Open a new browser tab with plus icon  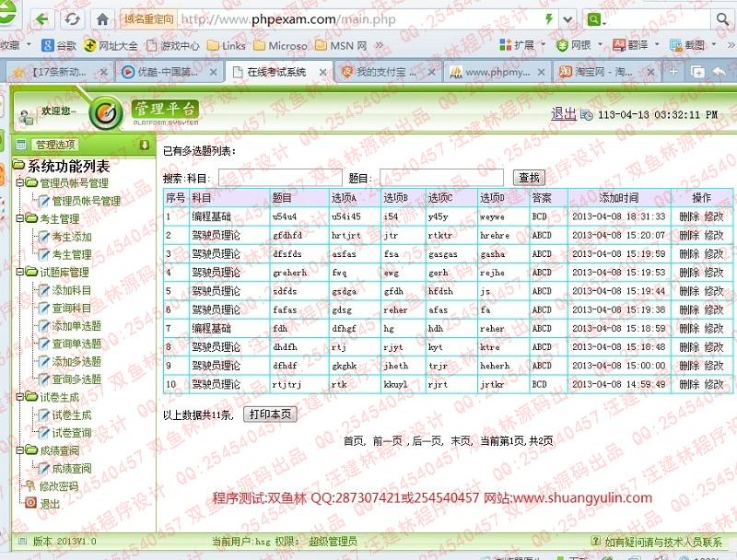(x=673, y=72)
